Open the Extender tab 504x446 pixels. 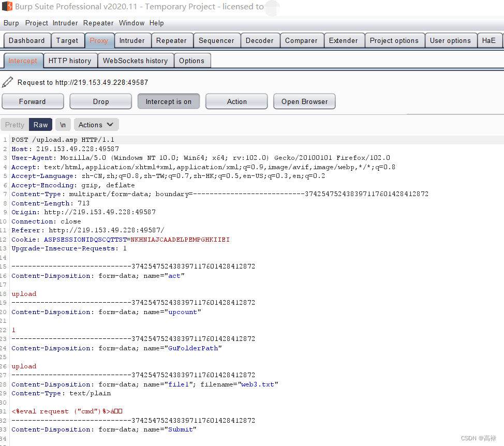(x=344, y=40)
